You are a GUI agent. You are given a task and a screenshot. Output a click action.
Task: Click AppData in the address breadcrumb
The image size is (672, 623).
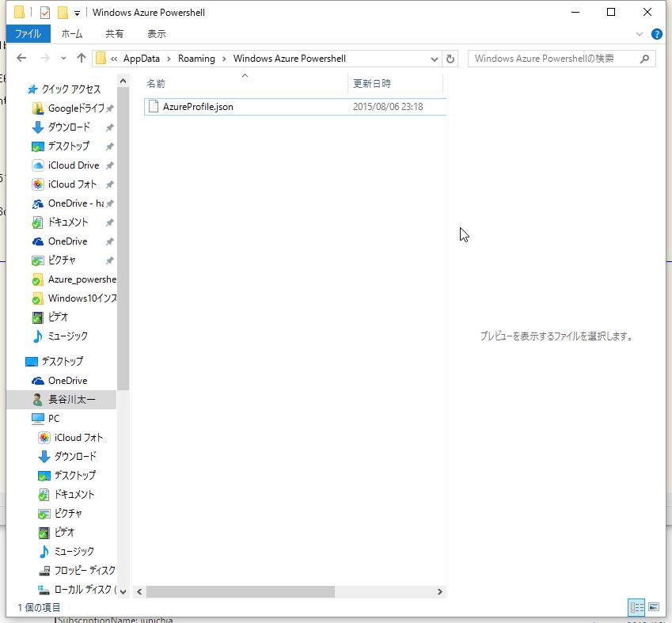click(142, 59)
